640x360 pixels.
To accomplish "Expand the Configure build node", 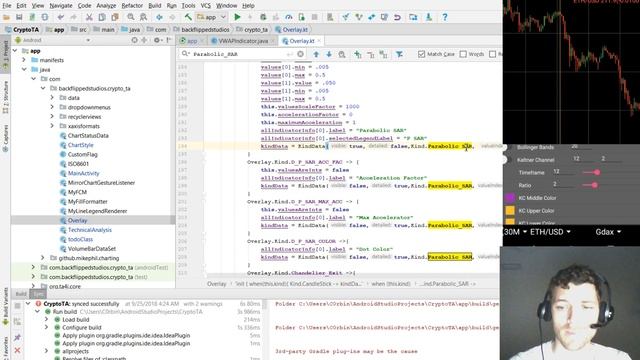I will pyautogui.click(x=47, y=327).
